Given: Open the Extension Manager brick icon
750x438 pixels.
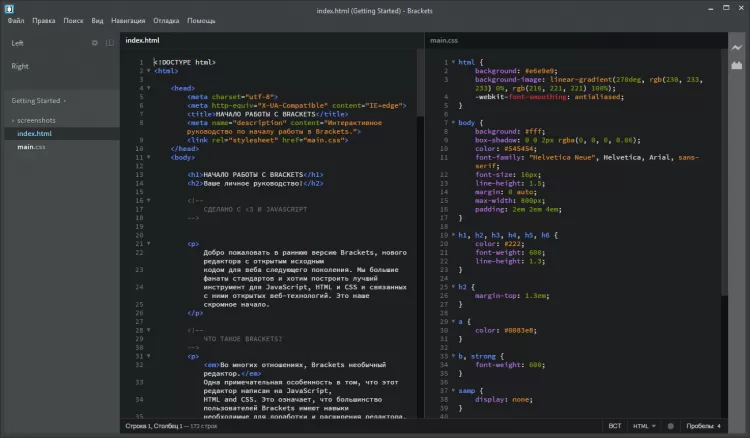Looking at the screenshot, I should (738, 65).
